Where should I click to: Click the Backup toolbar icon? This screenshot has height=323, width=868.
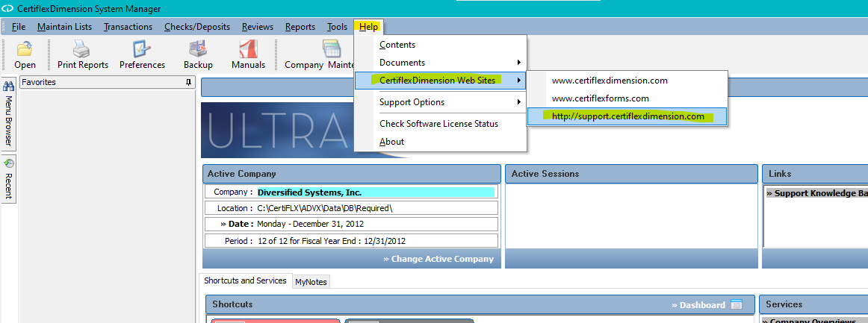(198, 49)
